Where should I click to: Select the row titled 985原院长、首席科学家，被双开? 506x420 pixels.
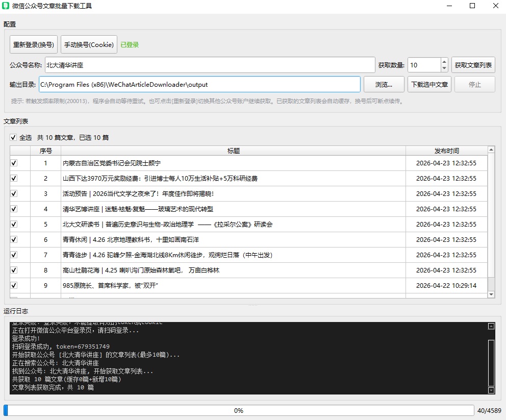pos(204,285)
